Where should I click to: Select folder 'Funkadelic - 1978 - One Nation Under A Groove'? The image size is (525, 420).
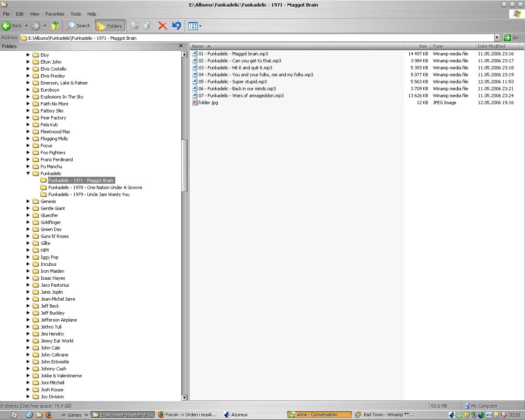coord(95,187)
